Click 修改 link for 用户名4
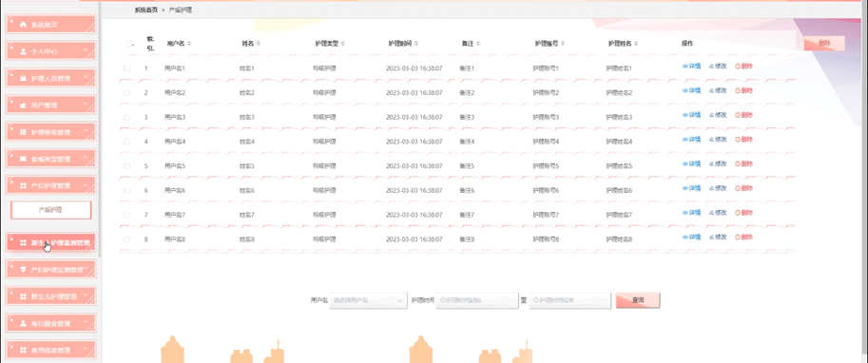 718,139
